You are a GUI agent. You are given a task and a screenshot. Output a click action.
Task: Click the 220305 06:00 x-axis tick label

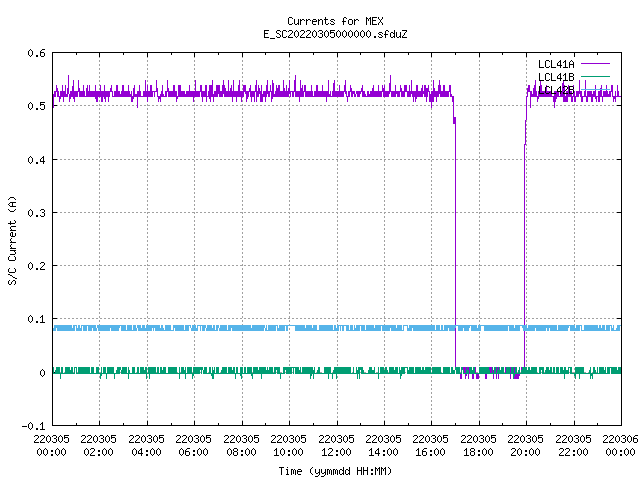[193, 445]
